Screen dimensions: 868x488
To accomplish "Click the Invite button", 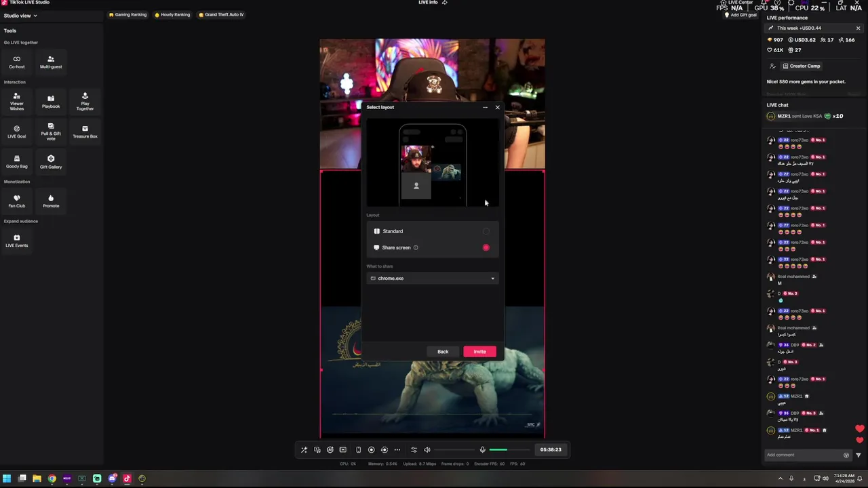I will [479, 352].
